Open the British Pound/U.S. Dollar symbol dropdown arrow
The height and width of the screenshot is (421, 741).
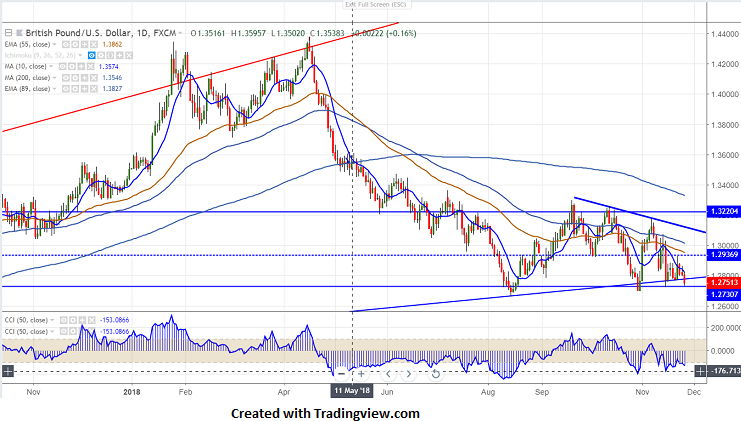(x=180, y=33)
